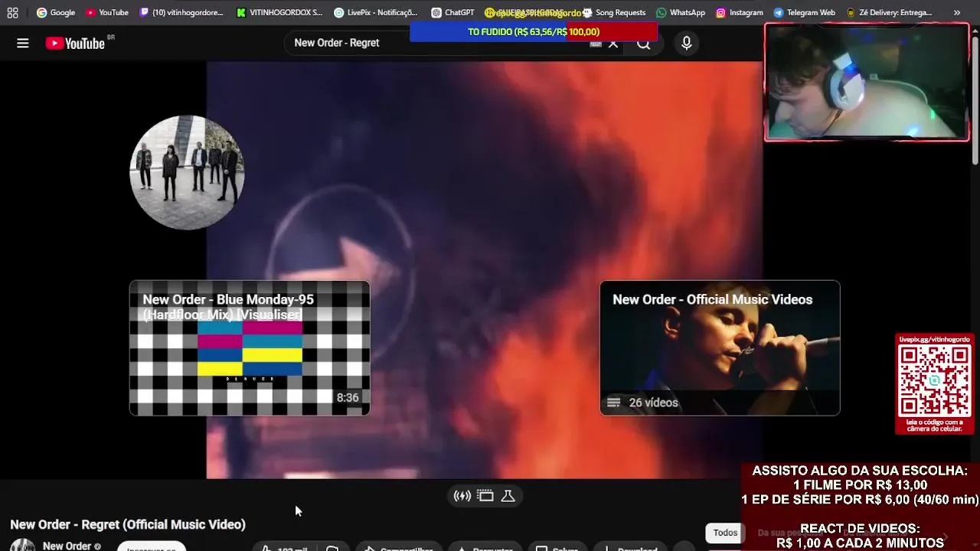This screenshot has height=551, width=980.
Task: Open the YouTube bookmark in bookmarks bar
Action: [x=106, y=12]
